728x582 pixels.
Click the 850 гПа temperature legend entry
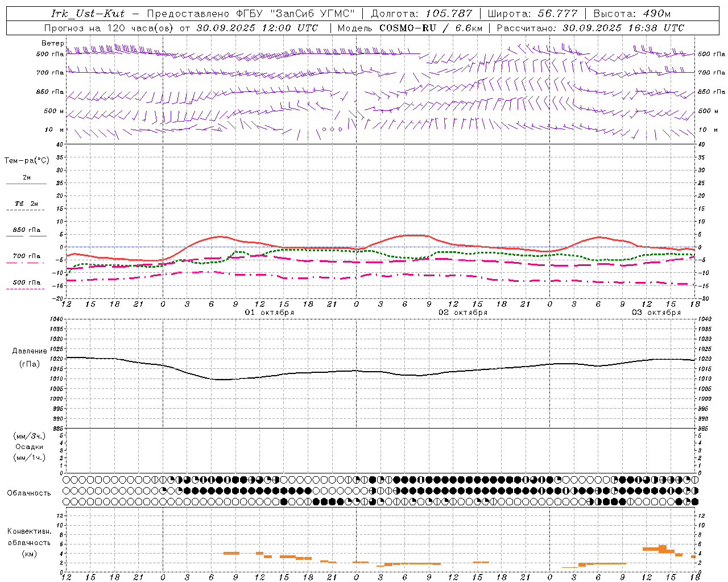point(26,230)
